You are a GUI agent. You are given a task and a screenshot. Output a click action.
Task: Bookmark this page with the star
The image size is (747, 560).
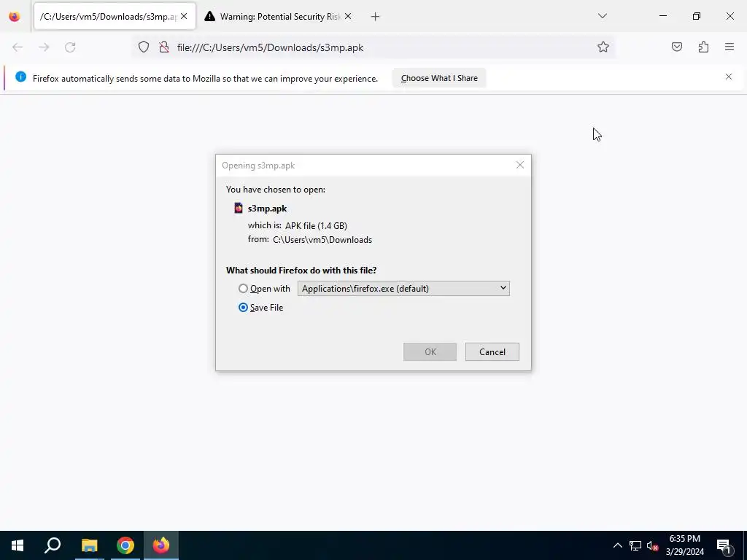click(x=603, y=47)
